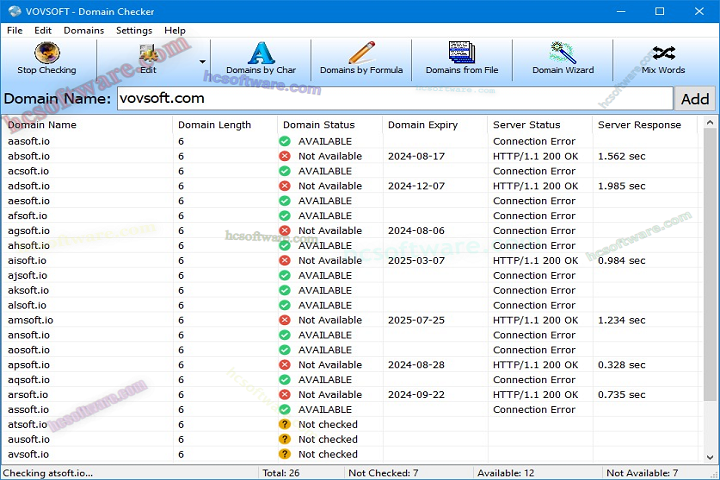Sort by Domain Expiry column header

point(434,125)
